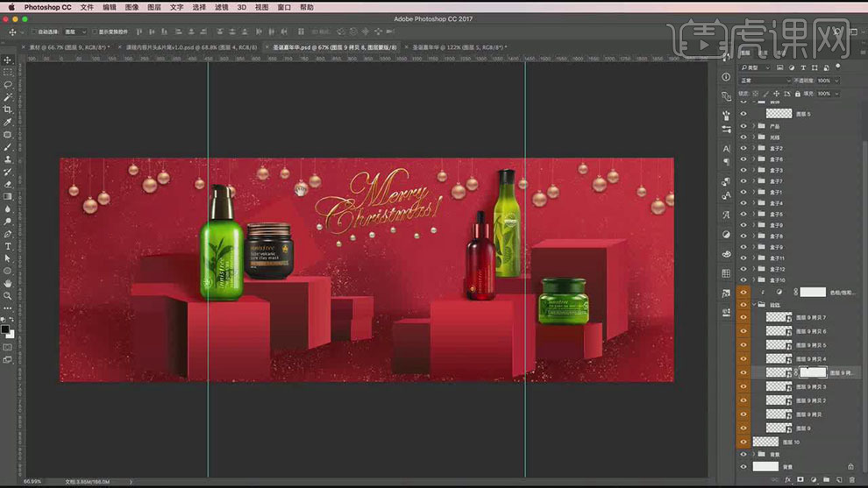The height and width of the screenshot is (488, 868).
Task: Click the foreground color swatch
Action: tap(5, 329)
